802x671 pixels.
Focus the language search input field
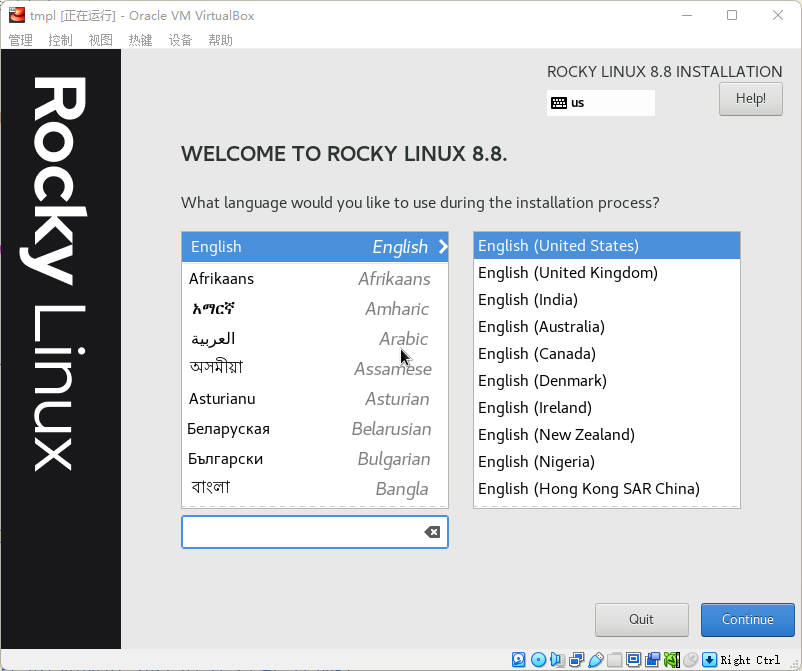pyautogui.click(x=315, y=532)
